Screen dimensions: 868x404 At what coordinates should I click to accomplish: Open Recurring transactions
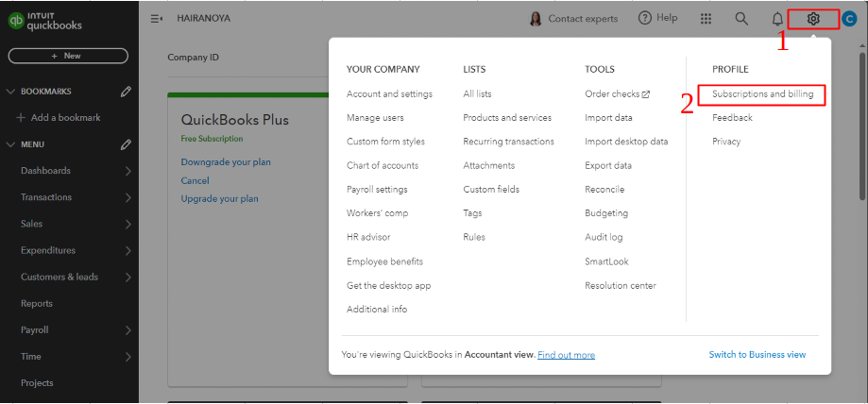509,142
